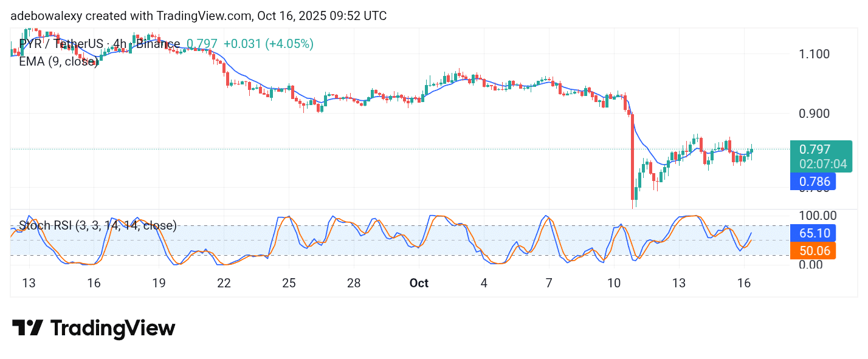Image resolution: width=868 pixels, height=359 pixels.
Task: Click the orange 50.06 Stoch RSI tag
Action: pyautogui.click(x=813, y=251)
